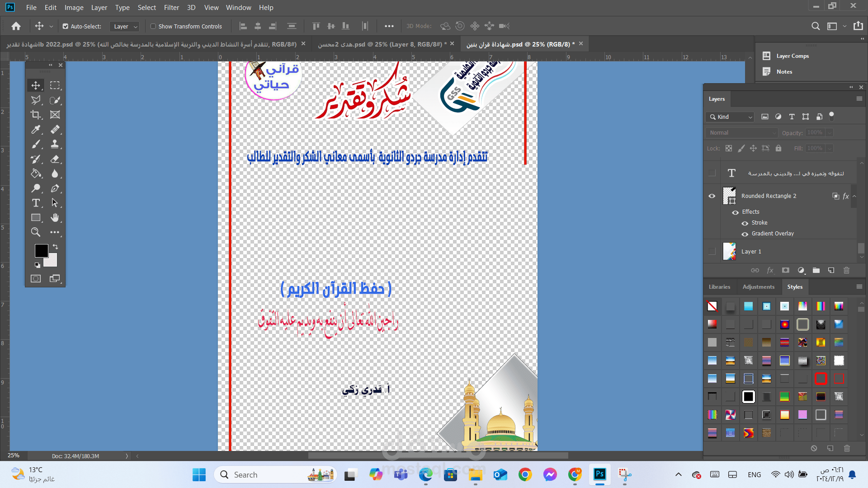Open the Layer Comps panel

pyautogui.click(x=792, y=56)
